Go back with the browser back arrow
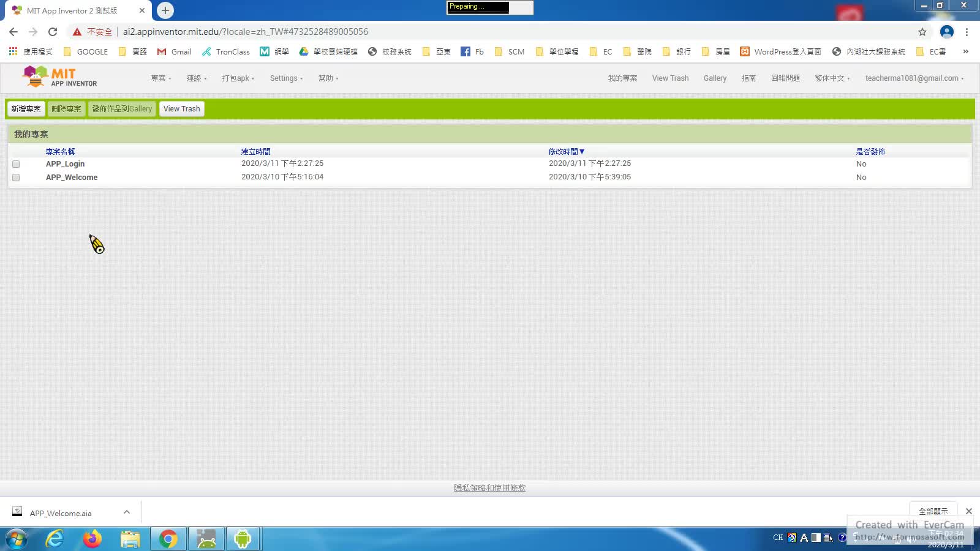This screenshot has height=551, width=980. pyautogui.click(x=13, y=32)
